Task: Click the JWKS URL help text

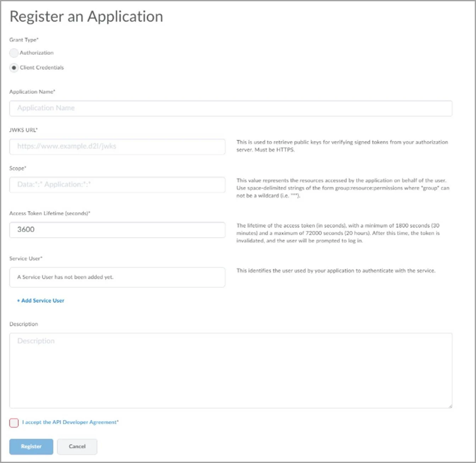Action: (x=342, y=146)
